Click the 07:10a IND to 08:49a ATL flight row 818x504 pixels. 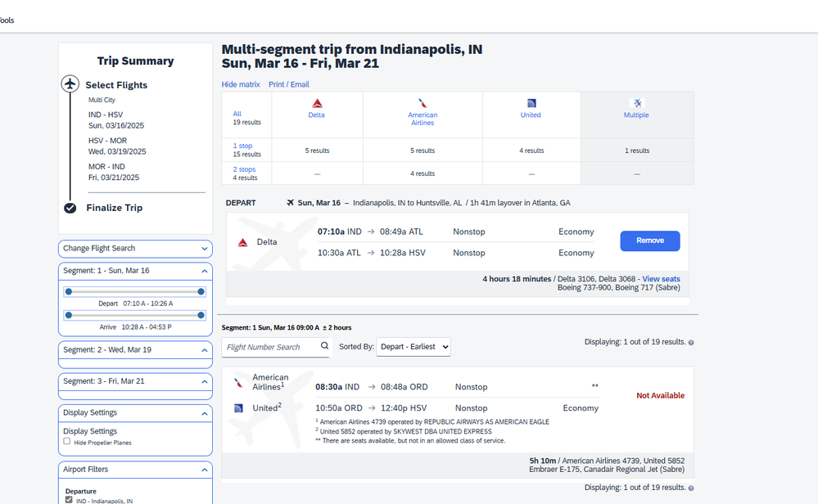455,232
